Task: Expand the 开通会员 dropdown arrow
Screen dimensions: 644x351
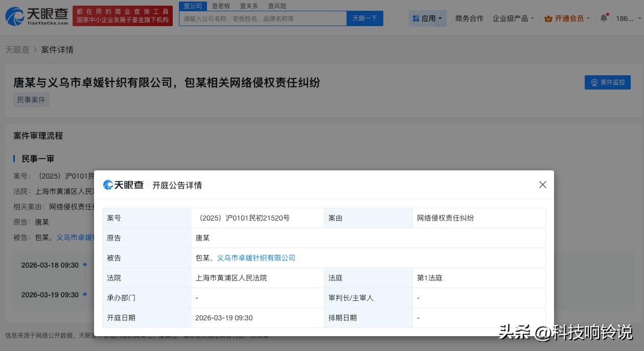Action: tap(588, 18)
